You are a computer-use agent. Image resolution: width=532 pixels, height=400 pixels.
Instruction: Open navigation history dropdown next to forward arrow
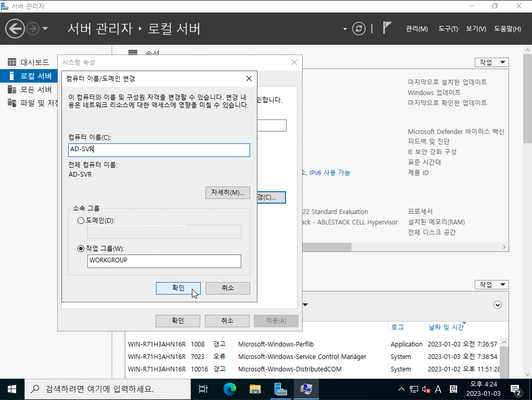45,29
